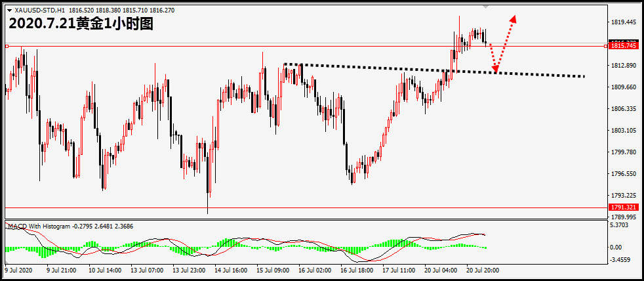Image resolution: width=644 pixels, height=281 pixels.
Task: Click the gray chart shift marker triangle
Action: point(486,6)
